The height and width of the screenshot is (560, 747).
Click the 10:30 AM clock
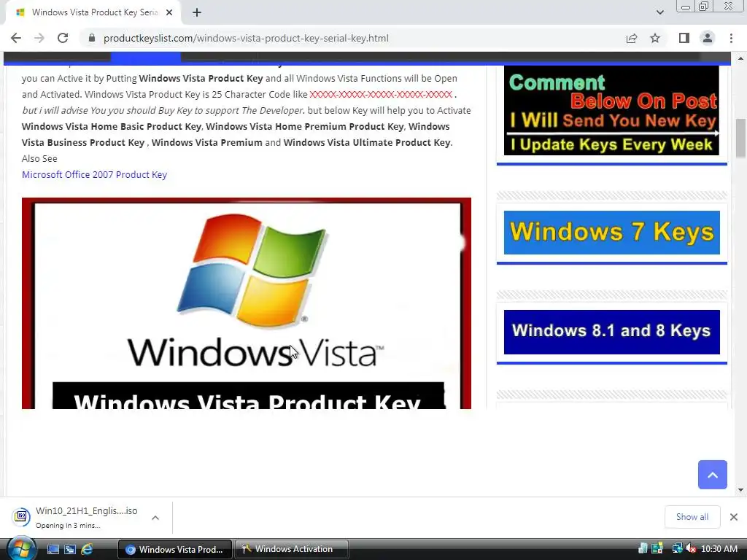pos(719,548)
